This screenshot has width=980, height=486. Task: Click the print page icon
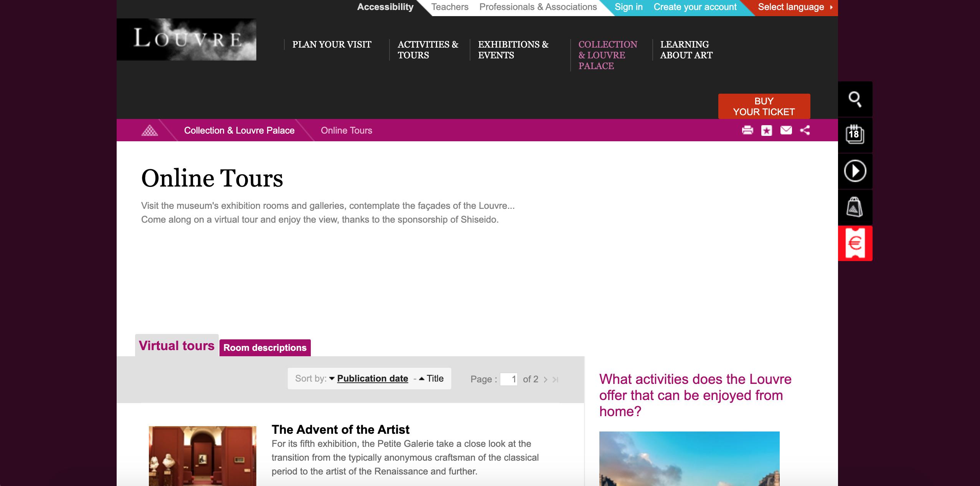tap(747, 131)
